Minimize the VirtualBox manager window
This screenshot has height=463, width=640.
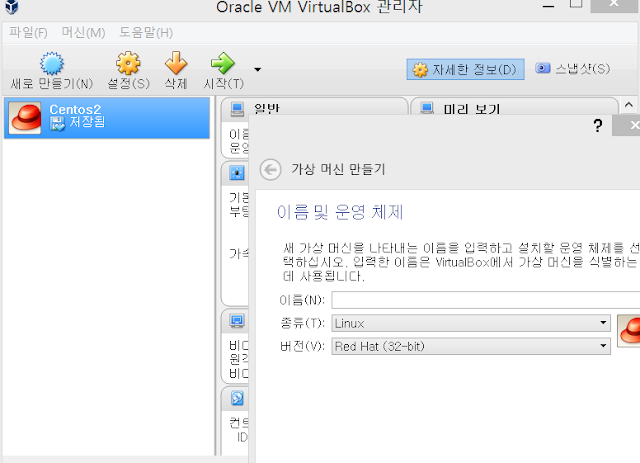(x=548, y=6)
